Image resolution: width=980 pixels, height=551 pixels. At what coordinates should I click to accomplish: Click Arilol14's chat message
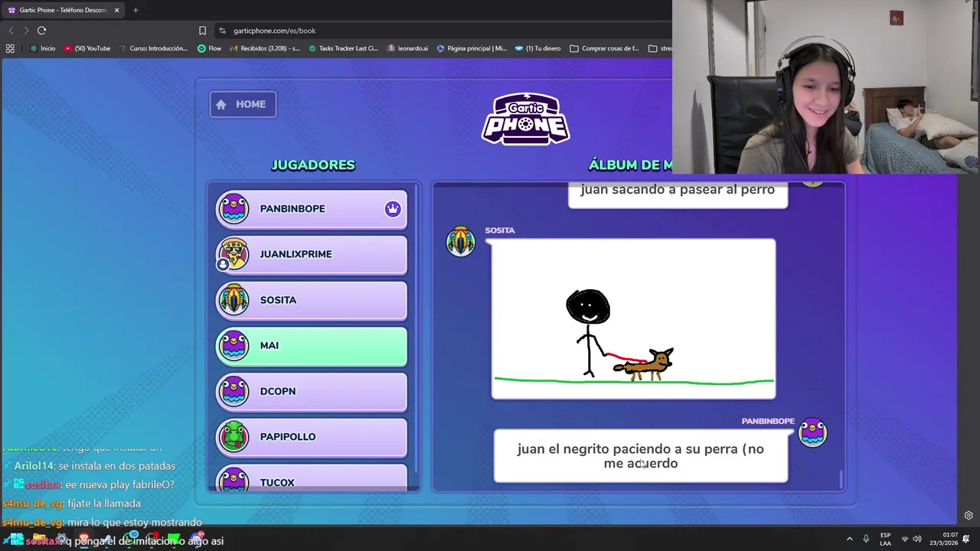[89, 466]
